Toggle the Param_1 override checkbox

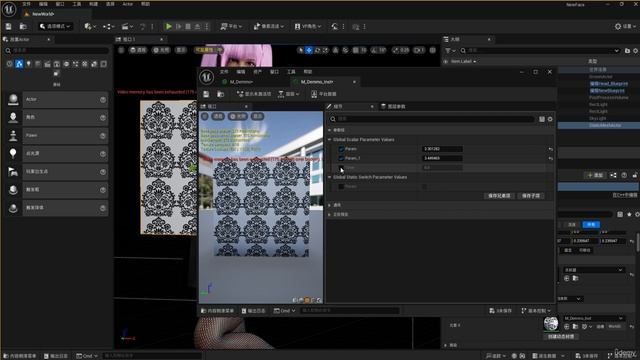tap(341, 158)
